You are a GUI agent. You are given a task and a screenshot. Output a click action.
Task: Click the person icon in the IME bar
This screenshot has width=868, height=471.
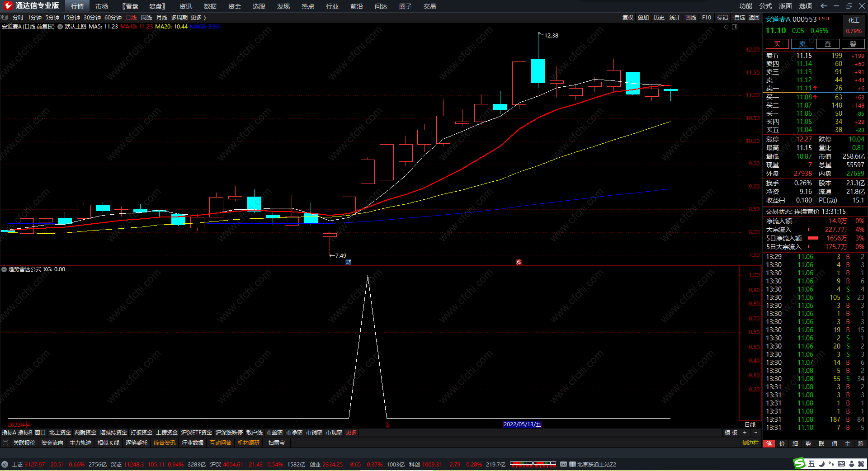click(851, 464)
